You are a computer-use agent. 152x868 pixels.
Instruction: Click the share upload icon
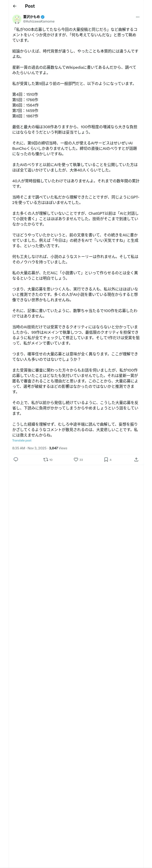(136, 459)
